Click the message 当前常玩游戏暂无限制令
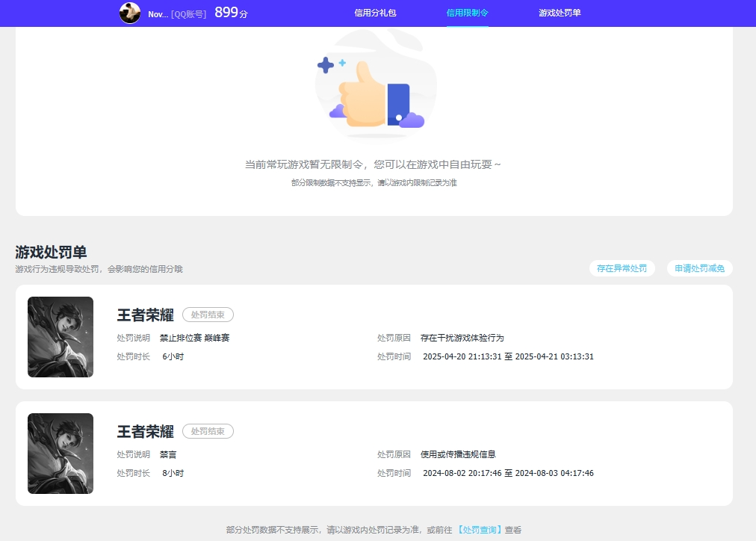 pyautogui.click(x=373, y=165)
